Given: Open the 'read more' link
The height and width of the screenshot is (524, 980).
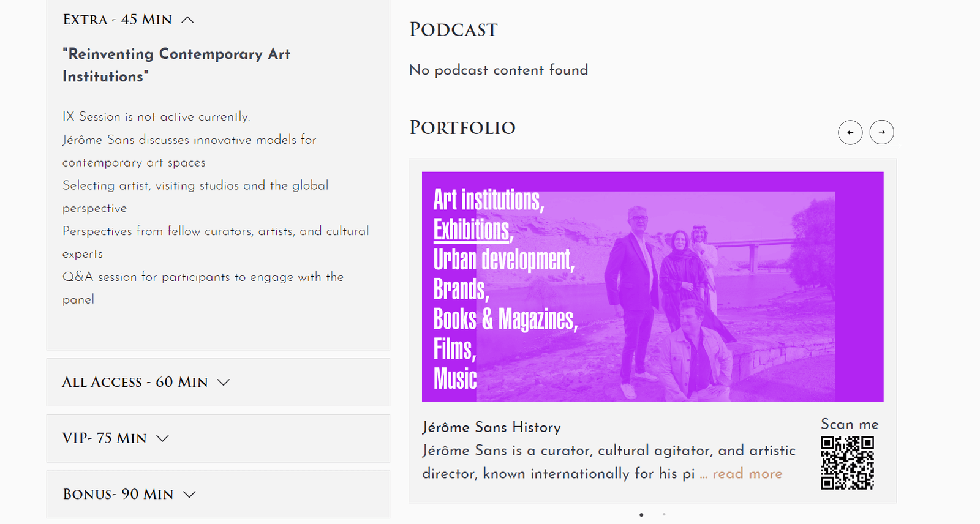Looking at the screenshot, I should pyautogui.click(x=747, y=474).
